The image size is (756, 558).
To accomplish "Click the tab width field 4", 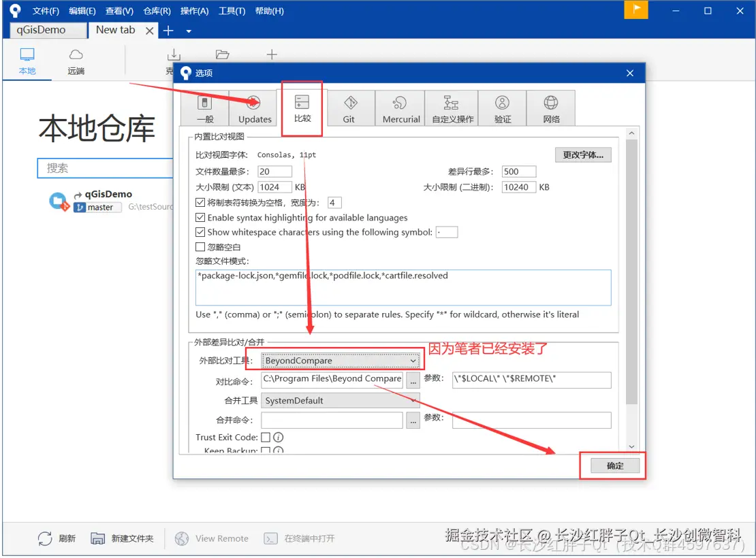I will tap(334, 202).
